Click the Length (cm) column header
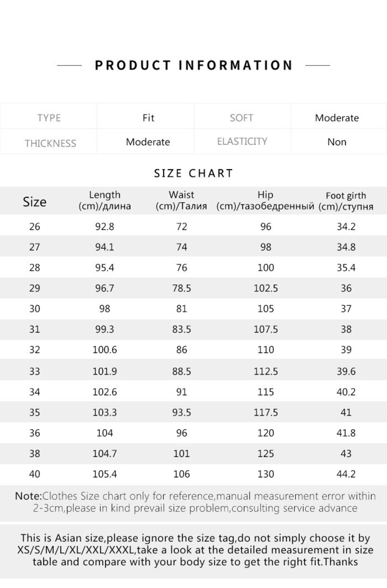Image resolution: width=387 pixels, height=588 pixels. pos(105,201)
